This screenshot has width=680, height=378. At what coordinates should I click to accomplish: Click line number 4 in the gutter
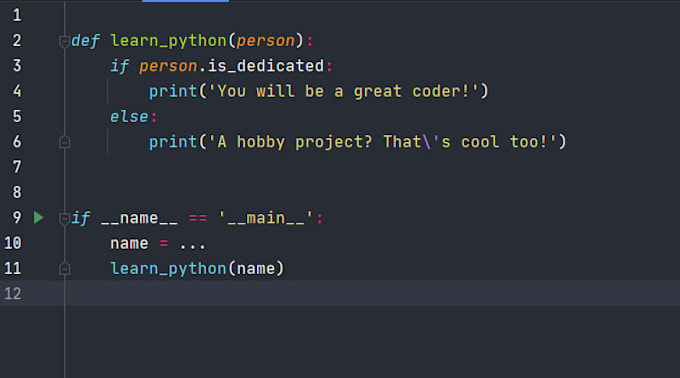(x=17, y=91)
